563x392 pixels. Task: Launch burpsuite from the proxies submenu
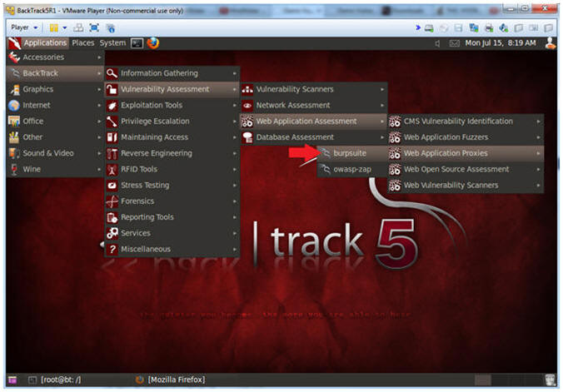[x=351, y=153]
